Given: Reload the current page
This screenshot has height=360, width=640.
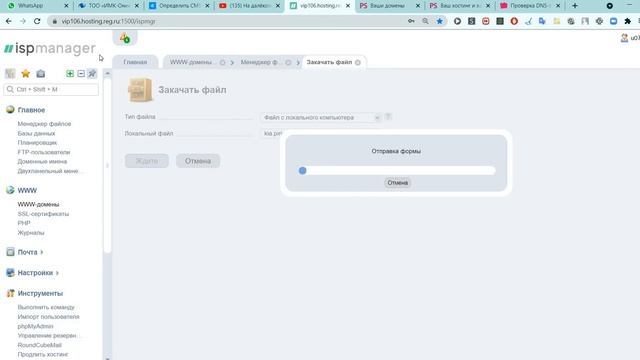Looking at the screenshot, I should [37, 21].
